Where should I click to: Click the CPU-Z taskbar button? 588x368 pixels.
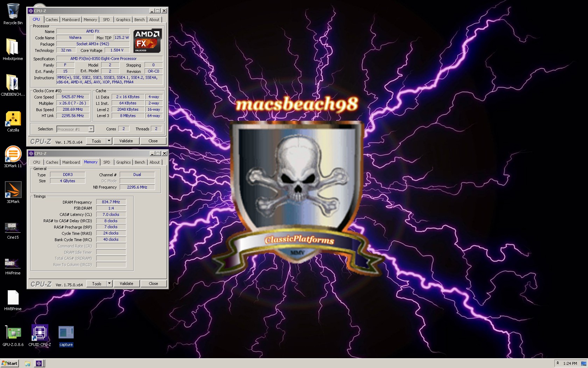point(39,363)
